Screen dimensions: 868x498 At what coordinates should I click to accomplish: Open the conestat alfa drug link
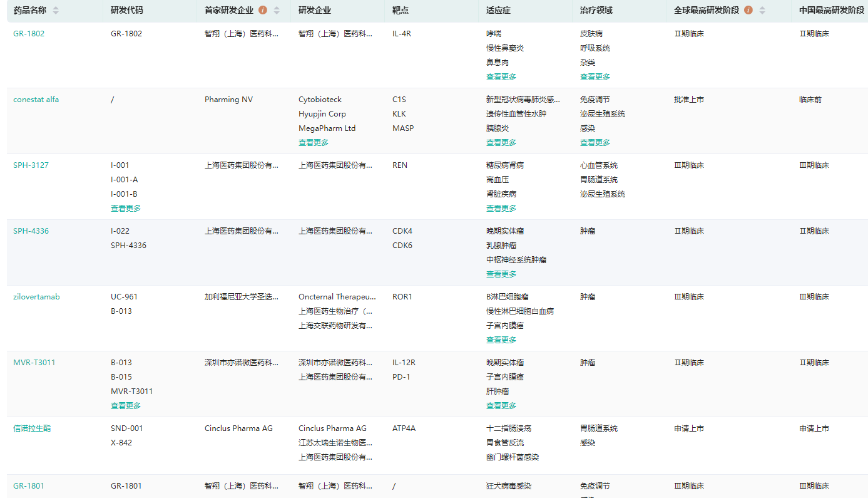coord(36,100)
